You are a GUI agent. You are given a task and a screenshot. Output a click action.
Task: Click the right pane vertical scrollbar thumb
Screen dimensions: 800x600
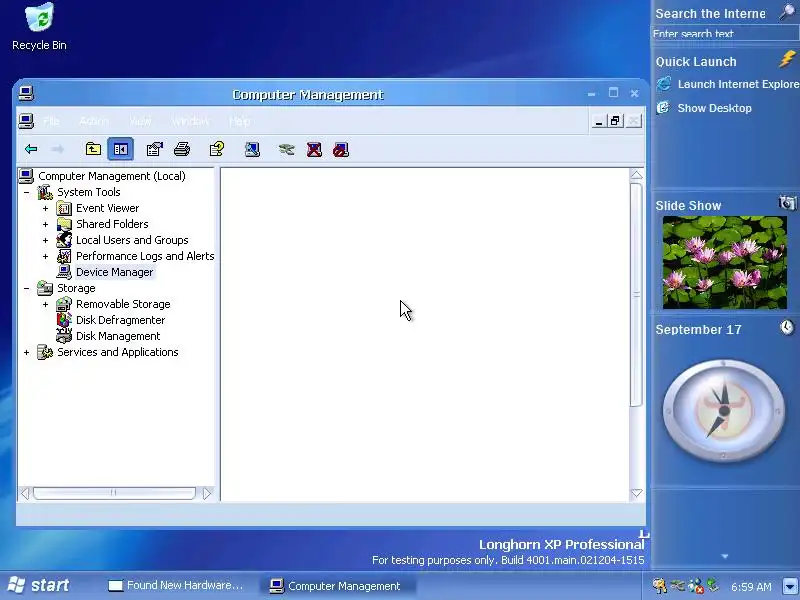pos(636,294)
